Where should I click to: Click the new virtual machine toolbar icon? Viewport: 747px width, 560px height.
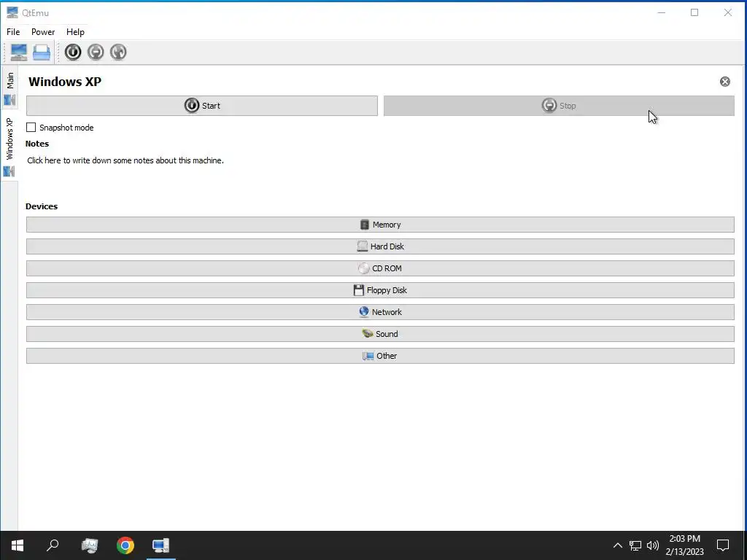(x=19, y=52)
